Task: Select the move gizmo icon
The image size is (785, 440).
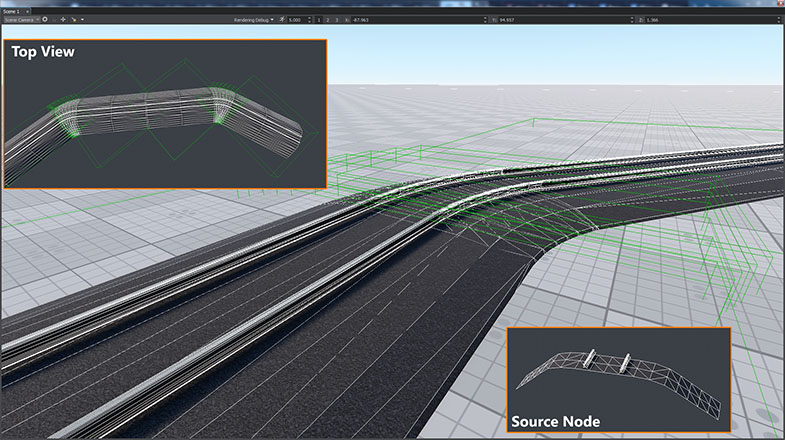Action: click(x=64, y=19)
